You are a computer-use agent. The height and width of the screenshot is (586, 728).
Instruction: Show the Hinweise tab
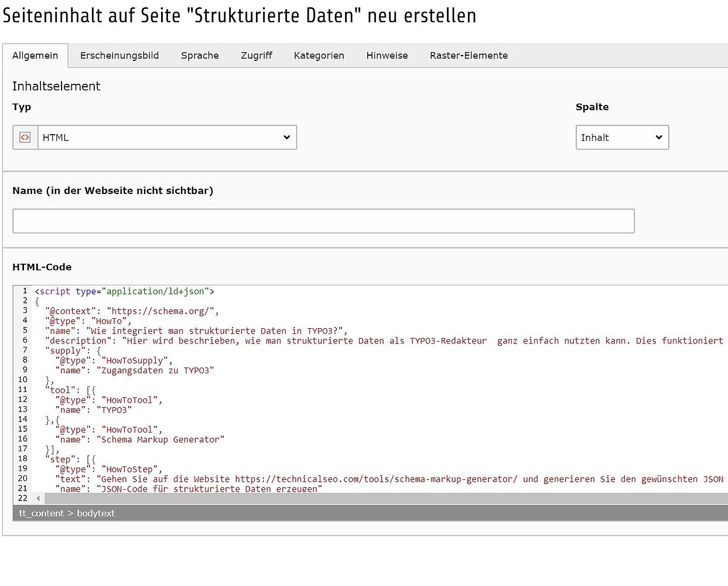click(x=387, y=56)
